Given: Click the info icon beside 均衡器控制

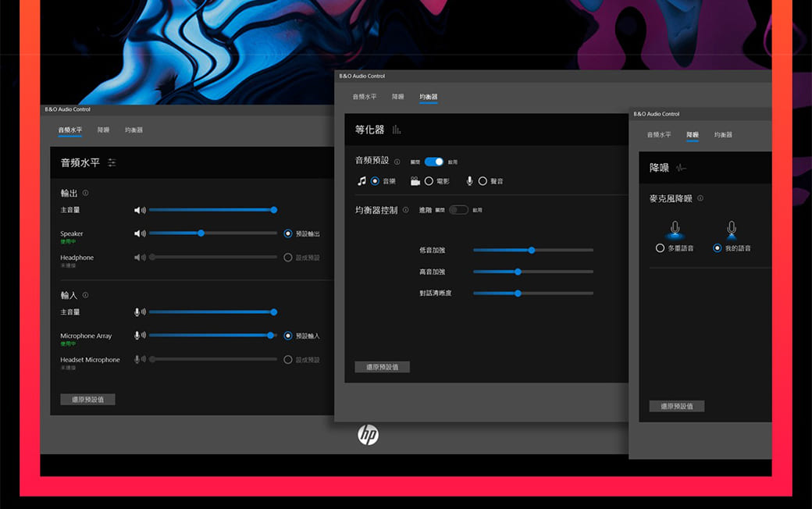Looking at the screenshot, I should point(405,210).
